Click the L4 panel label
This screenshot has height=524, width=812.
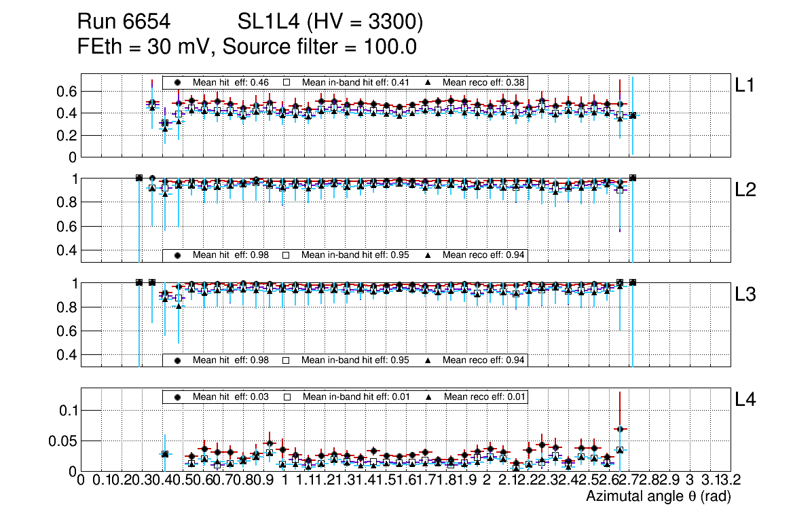745,400
